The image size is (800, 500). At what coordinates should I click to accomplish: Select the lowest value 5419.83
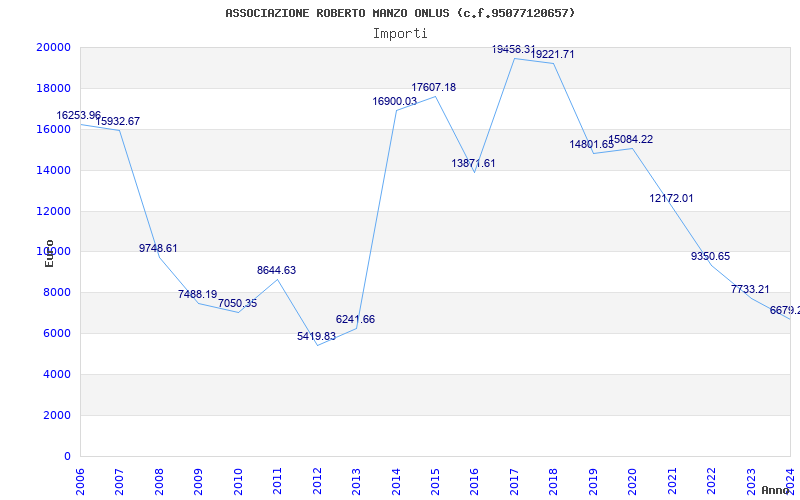(x=316, y=337)
